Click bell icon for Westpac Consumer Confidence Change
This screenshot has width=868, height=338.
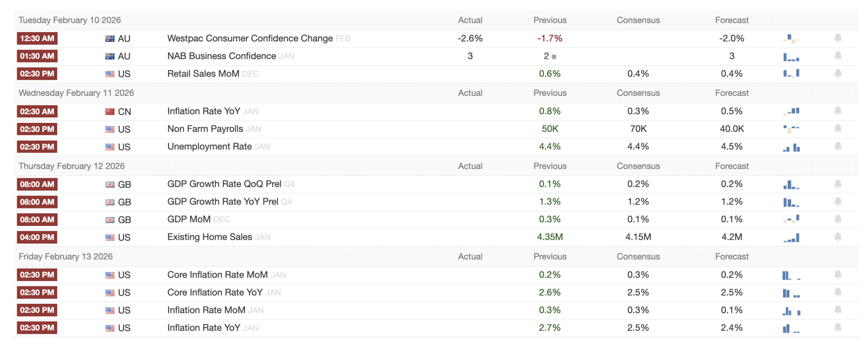(837, 38)
